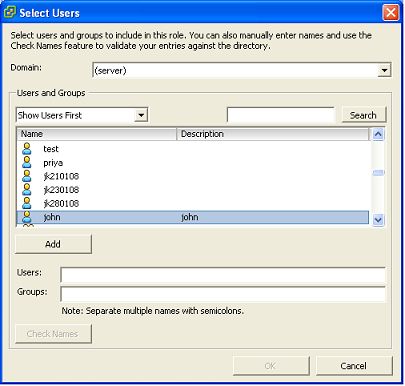Viewport: 405px width, 386px height.
Task: Select the user jk280108
Action: pos(61,203)
